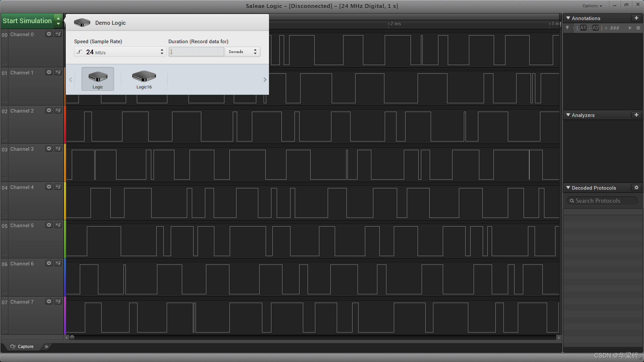Open the Seconds duration unit dropdown
This screenshot has height=362, width=644.
[242, 52]
